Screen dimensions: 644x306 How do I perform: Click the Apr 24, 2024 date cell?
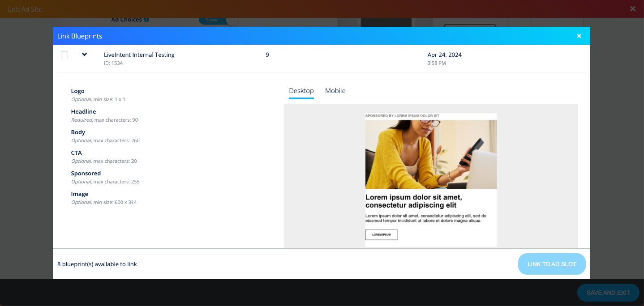(444, 55)
